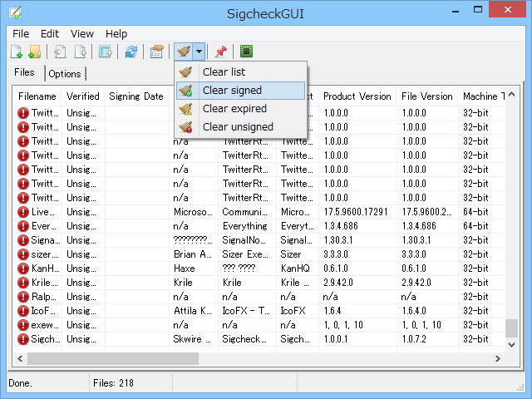This screenshot has width=532, height=399.
Task: Click unsigned error icon on Sigch row
Action: pos(23,339)
